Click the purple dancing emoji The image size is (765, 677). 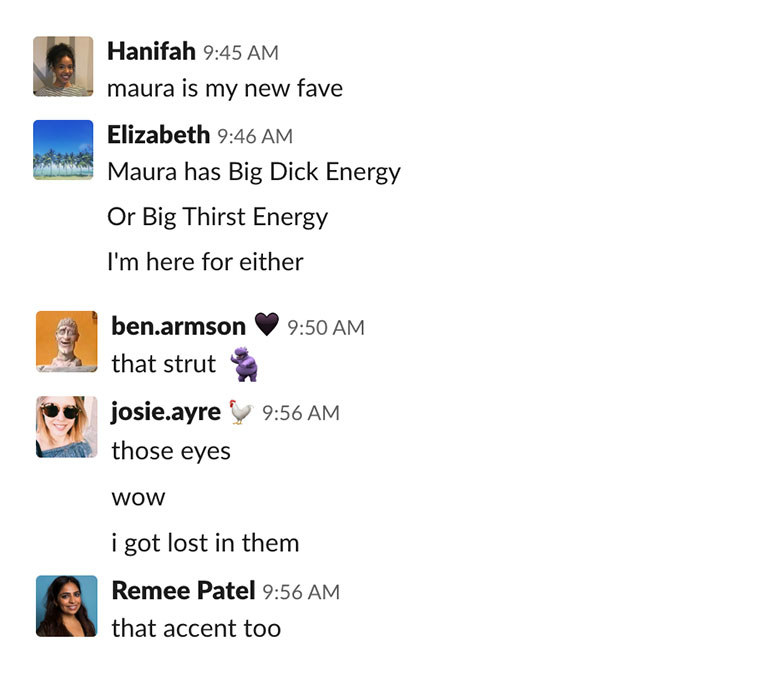tap(244, 364)
